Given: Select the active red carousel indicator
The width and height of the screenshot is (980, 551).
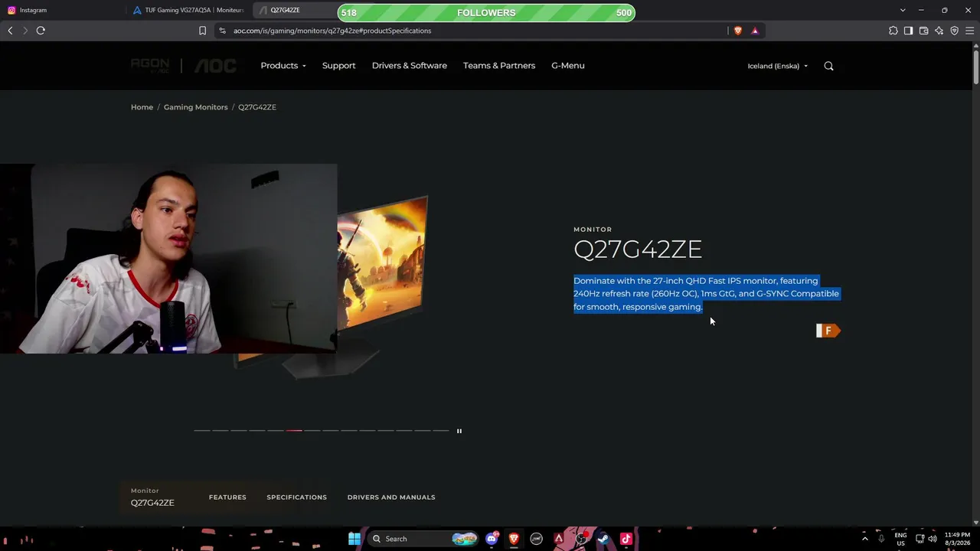Looking at the screenshot, I should tap(294, 431).
